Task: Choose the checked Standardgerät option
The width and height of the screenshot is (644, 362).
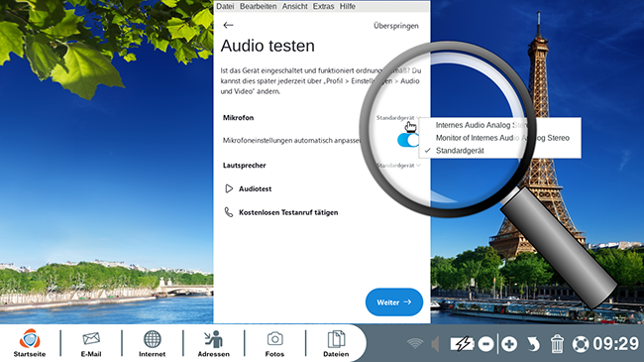Action: pos(499,151)
